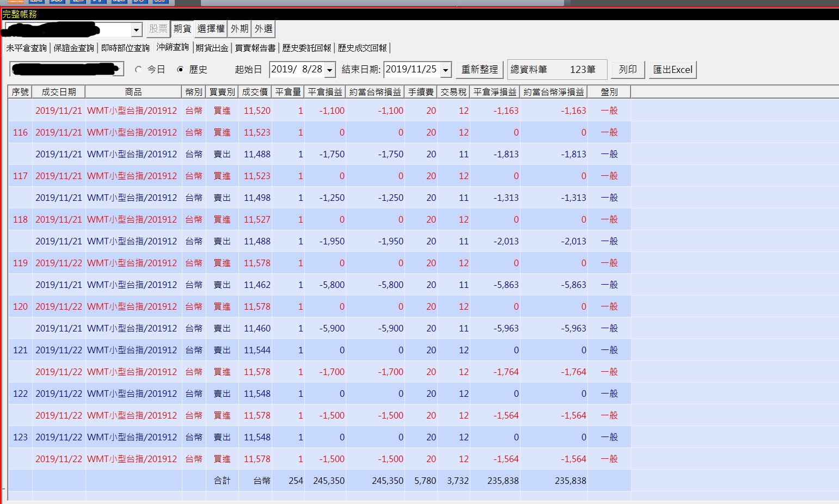The height and width of the screenshot is (504, 839).
Task: Expand the account selector combo box
Action: click(136, 29)
